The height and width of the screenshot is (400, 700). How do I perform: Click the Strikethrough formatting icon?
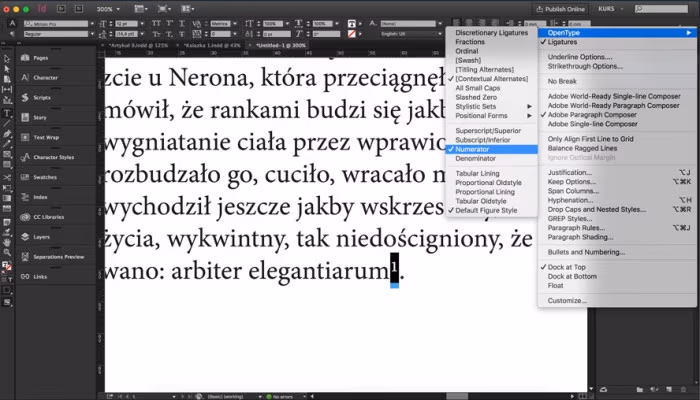point(182,34)
